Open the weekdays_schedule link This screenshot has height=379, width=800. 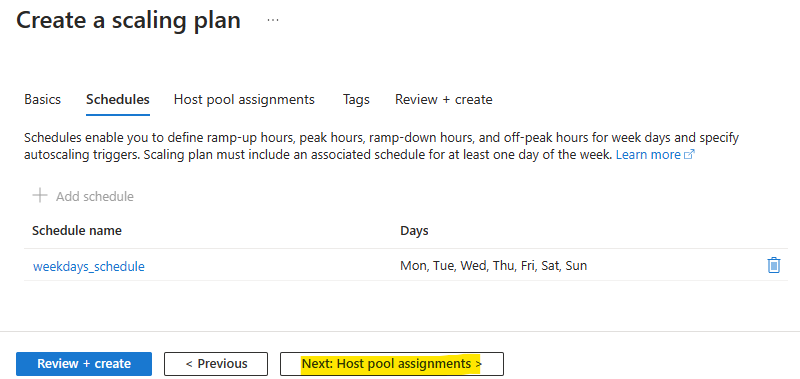[x=89, y=266]
